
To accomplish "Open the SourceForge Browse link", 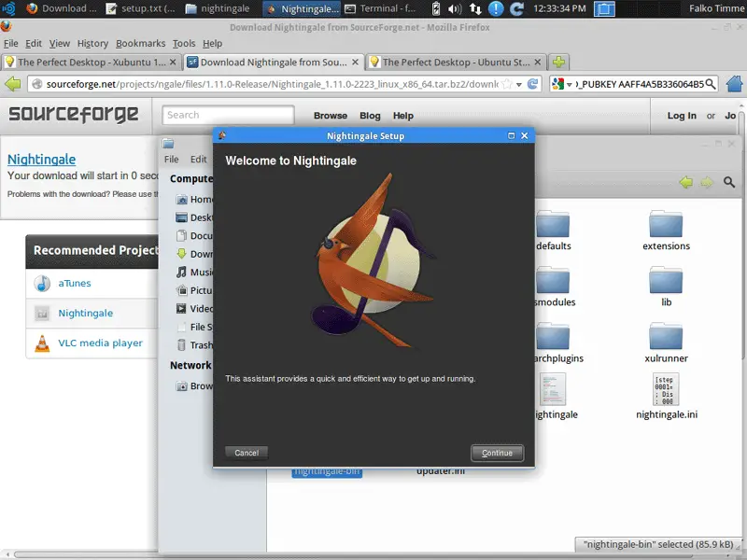I will tap(331, 116).
